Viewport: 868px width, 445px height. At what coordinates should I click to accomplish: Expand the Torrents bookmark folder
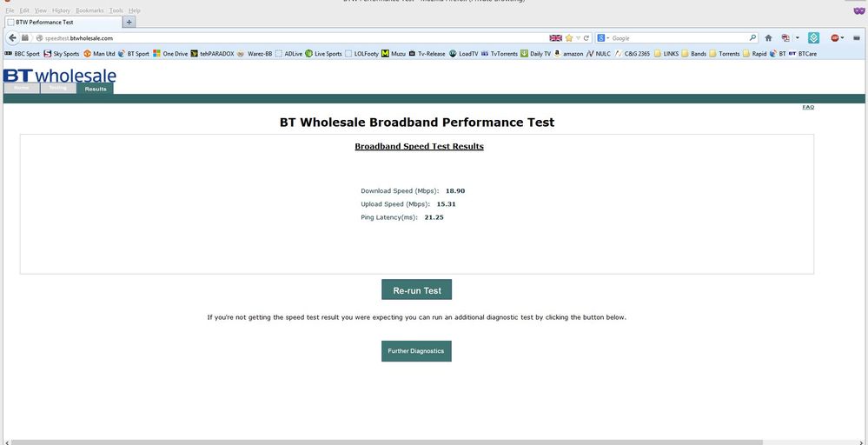[724, 54]
